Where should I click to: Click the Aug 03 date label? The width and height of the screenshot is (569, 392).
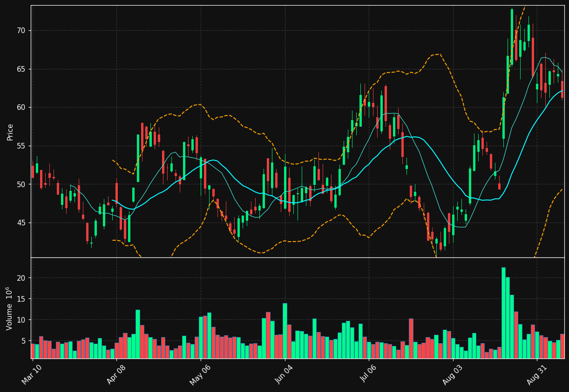click(x=452, y=374)
